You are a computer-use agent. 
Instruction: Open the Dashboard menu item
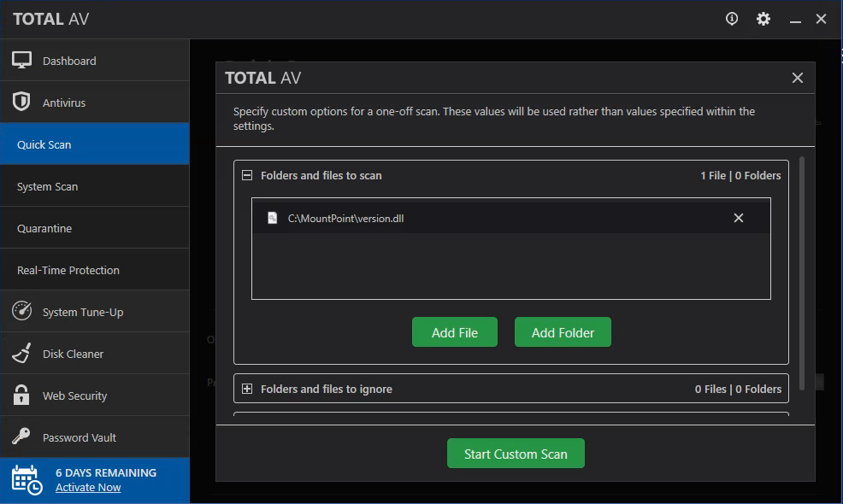(x=95, y=60)
